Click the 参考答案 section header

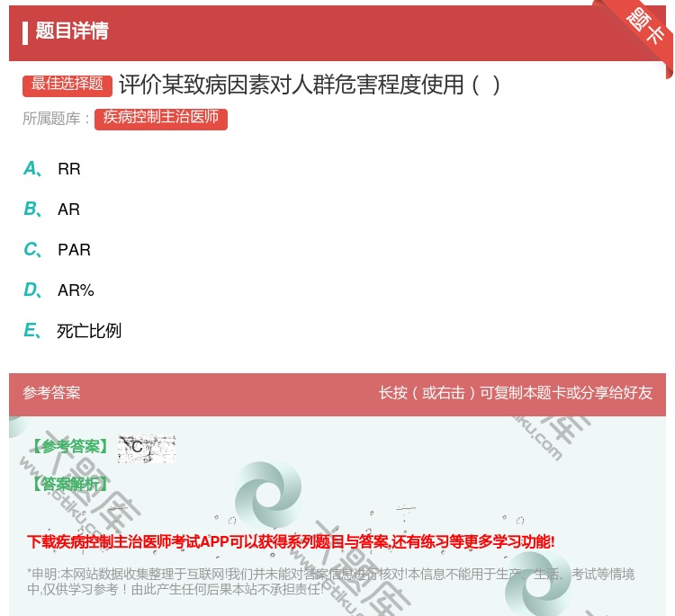coord(51,393)
